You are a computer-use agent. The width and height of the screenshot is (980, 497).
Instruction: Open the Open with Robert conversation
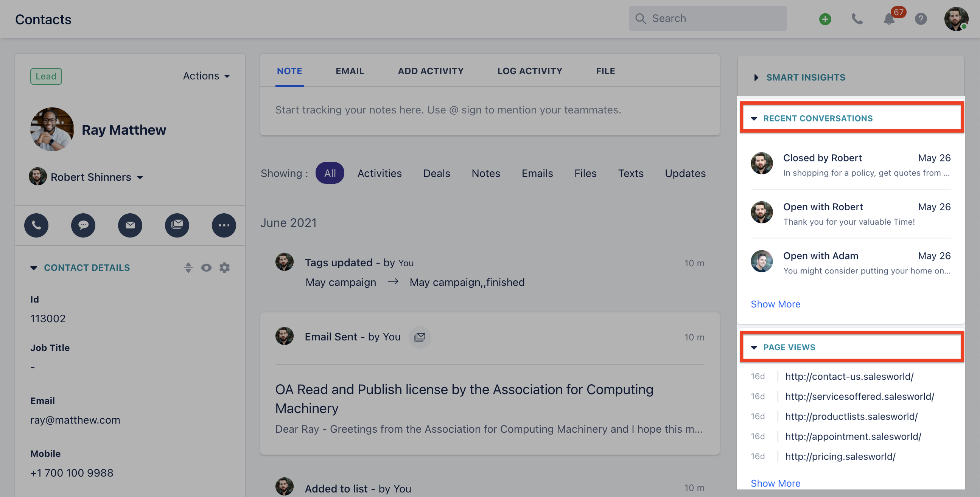[x=850, y=214]
